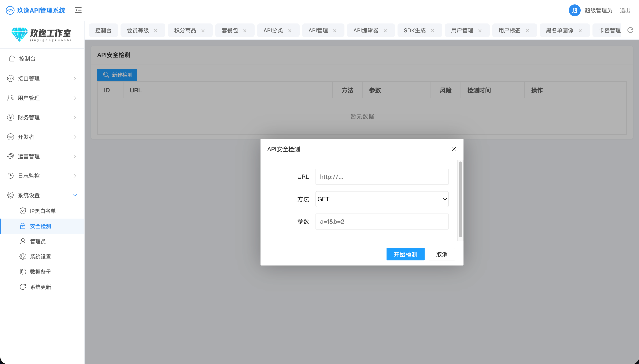This screenshot has width=639, height=364.
Task: Click the 数据备份 backup icon
Action: (23, 272)
